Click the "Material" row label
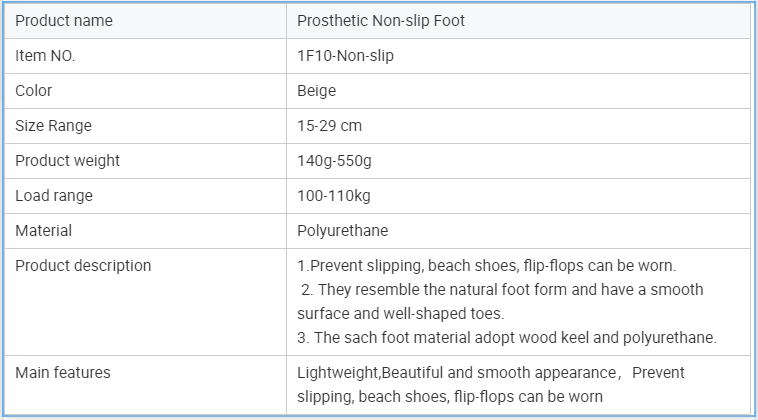 (44, 231)
